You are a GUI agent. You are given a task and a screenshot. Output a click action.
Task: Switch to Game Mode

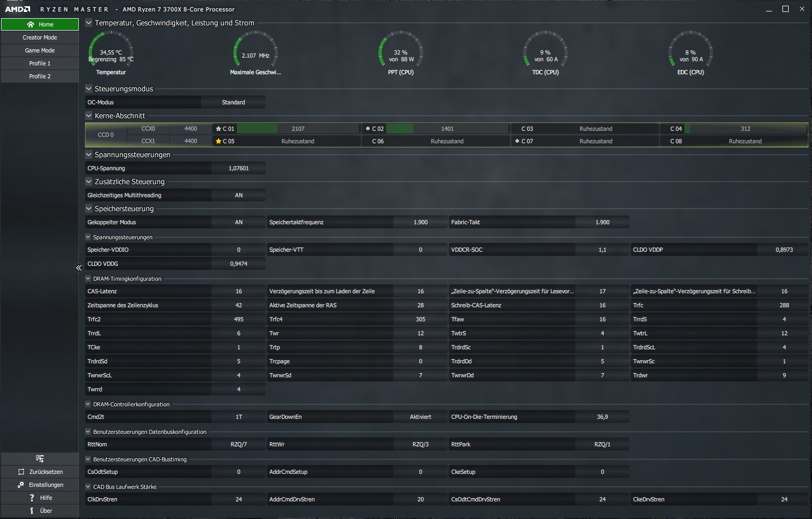tap(40, 50)
